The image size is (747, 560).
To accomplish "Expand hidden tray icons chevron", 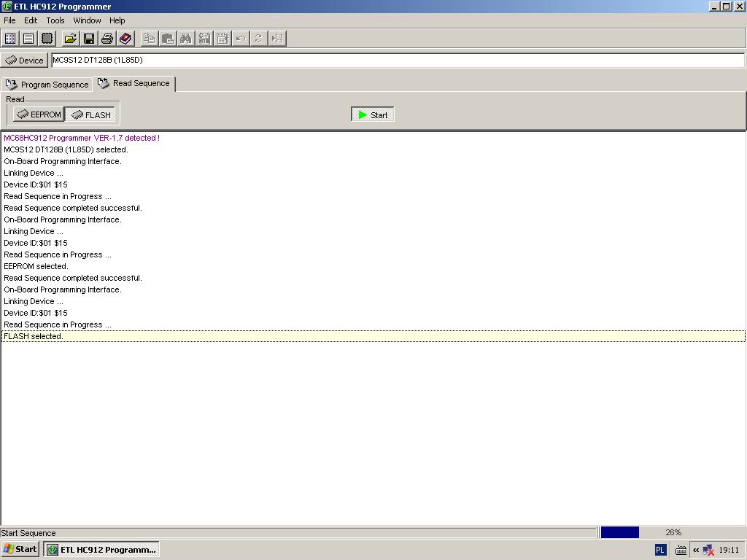I will click(x=695, y=550).
